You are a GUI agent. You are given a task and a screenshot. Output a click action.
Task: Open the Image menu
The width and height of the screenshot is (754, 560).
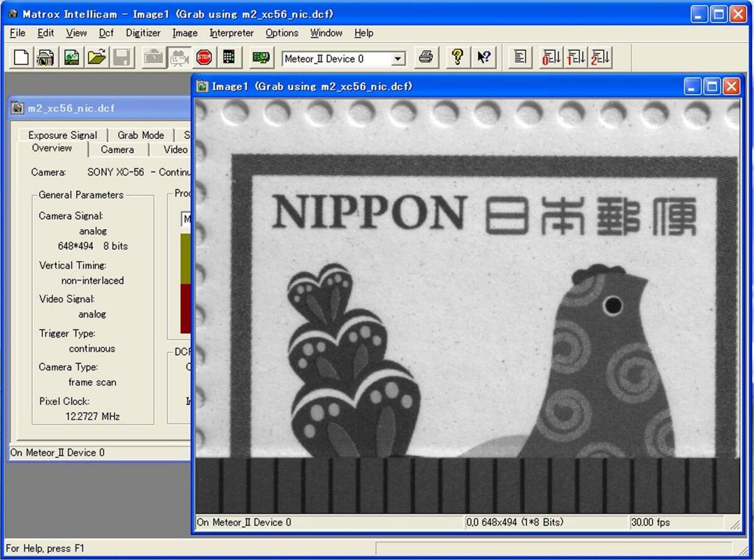[x=185, y=33]
